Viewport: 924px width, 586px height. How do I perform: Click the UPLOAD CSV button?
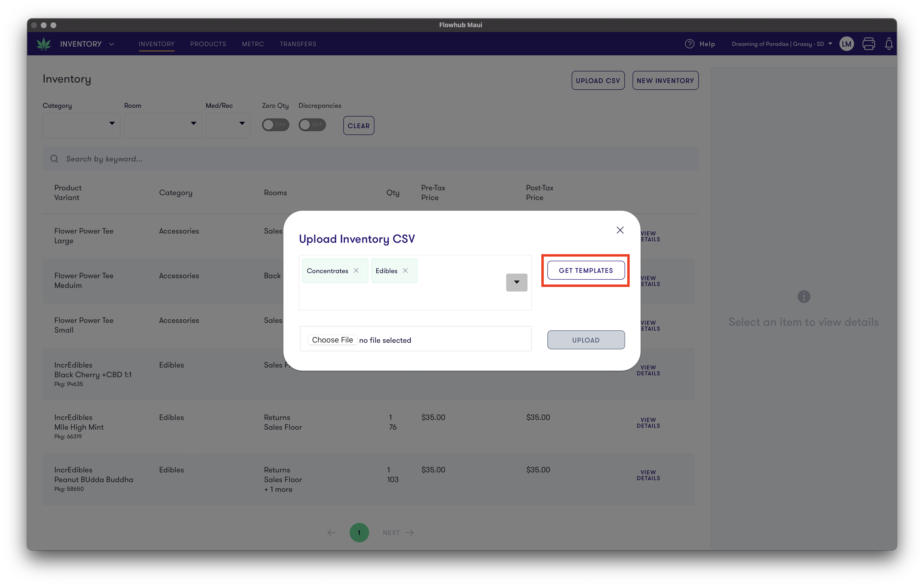tap(598, 80)
